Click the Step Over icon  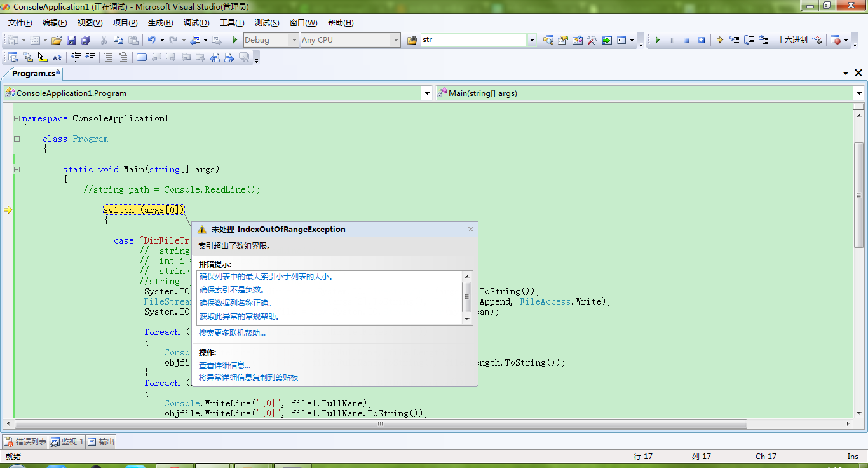(x=749, y=40)
